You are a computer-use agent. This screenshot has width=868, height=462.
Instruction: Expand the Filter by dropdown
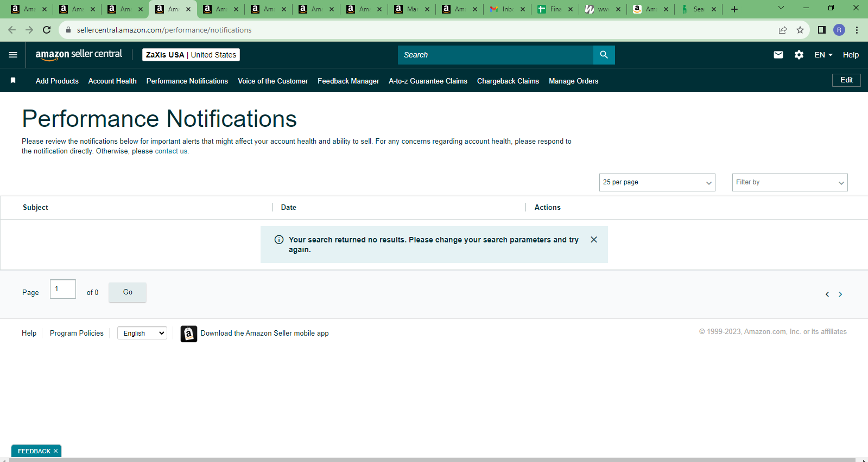click(x=790, y=182)
